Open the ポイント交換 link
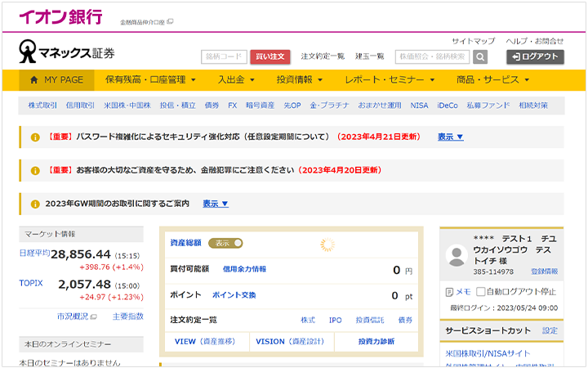This screenshot has width=588, height=368. click(x=234, y=295)
